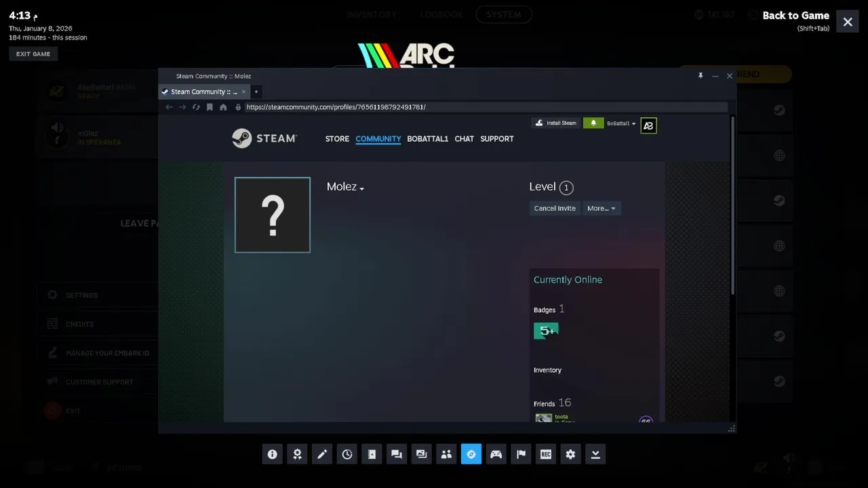
Task: Click the browser page vertical scrollbar
Action: (x=732, y=206)
